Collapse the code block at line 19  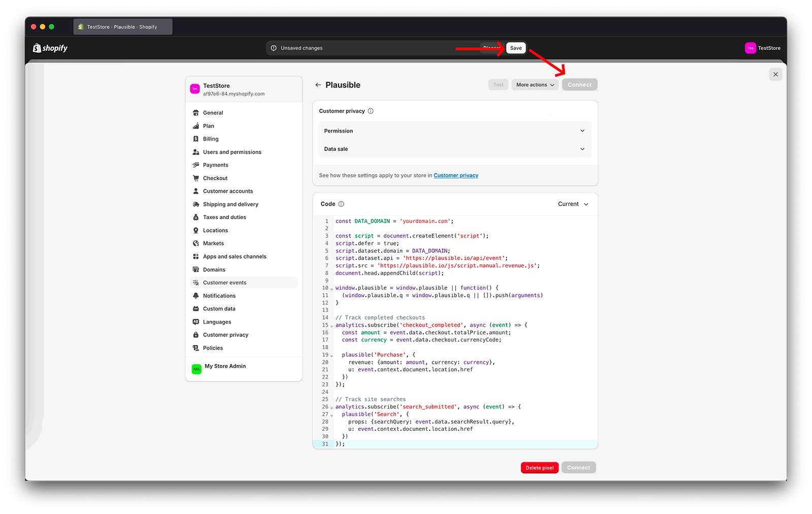tap(331, 355)
